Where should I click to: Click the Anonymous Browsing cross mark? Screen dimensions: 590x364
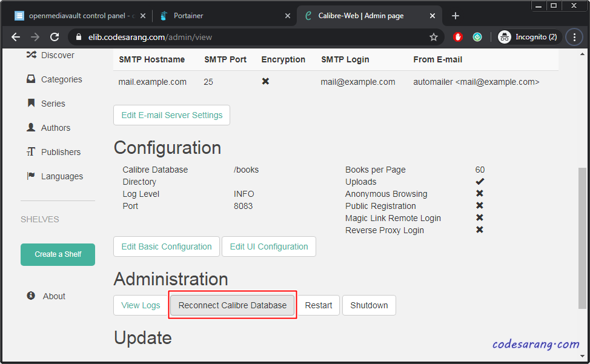[x=479, y=193]
